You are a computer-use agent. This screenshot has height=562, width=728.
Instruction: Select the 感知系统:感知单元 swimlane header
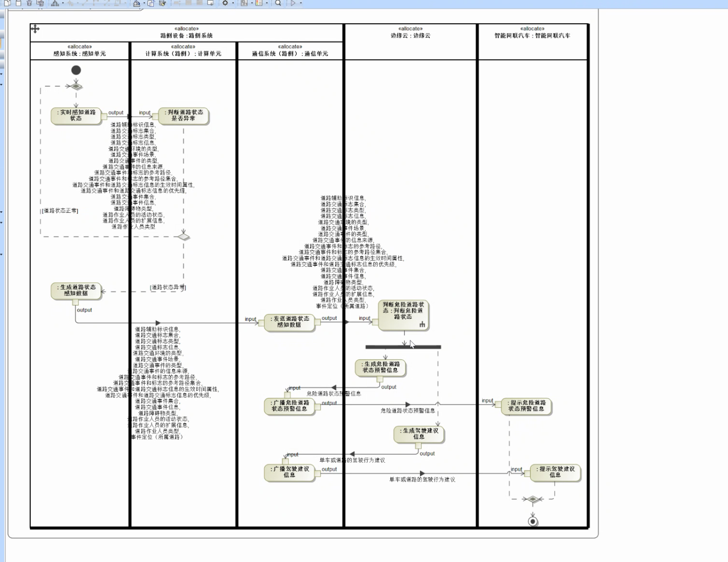click(80, 50)
